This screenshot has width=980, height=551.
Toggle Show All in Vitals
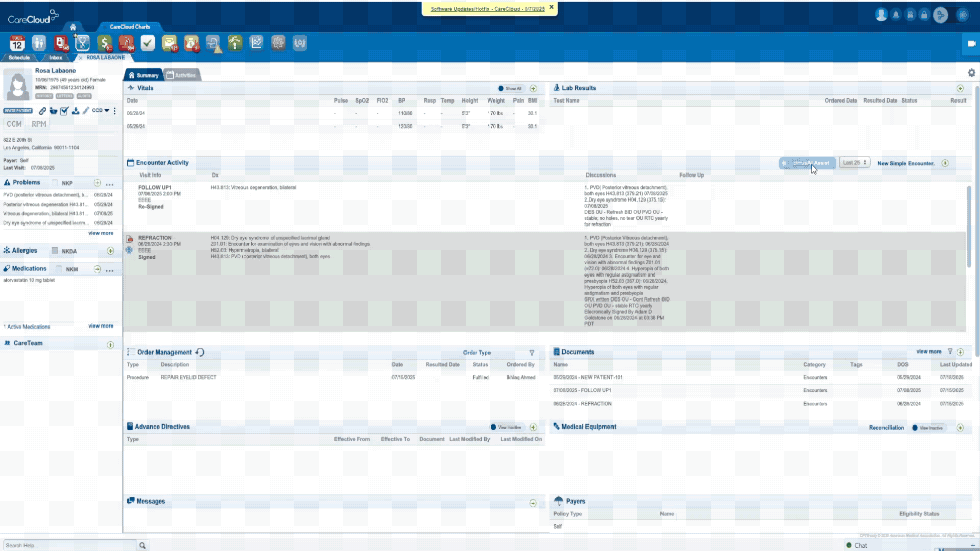509,88
